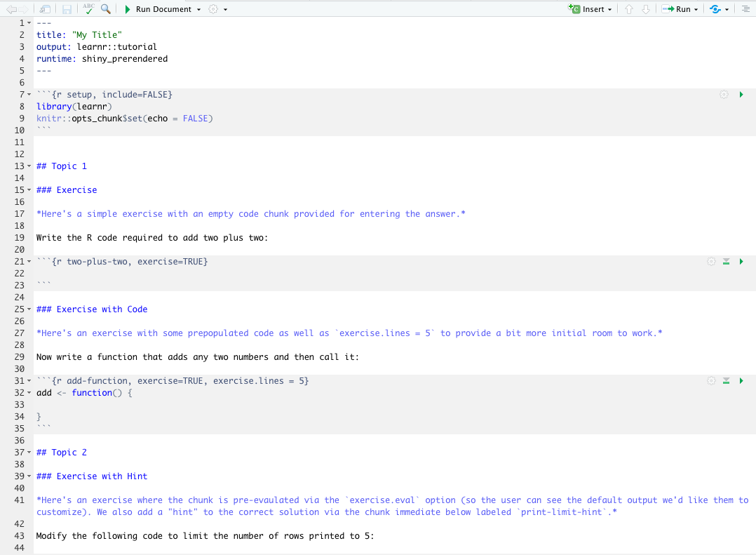This screenshot has height=555, width=756.
Task: Save the current document
Action: [67, 9]
